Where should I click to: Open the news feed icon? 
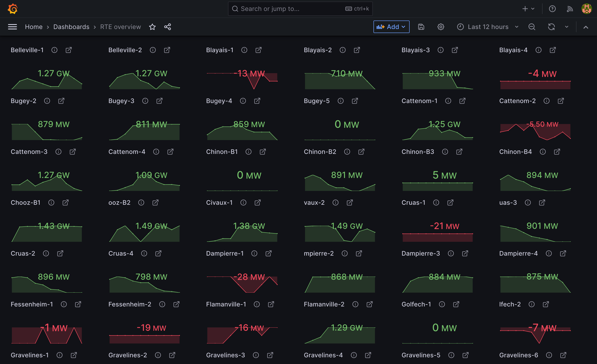coord(570,9)
